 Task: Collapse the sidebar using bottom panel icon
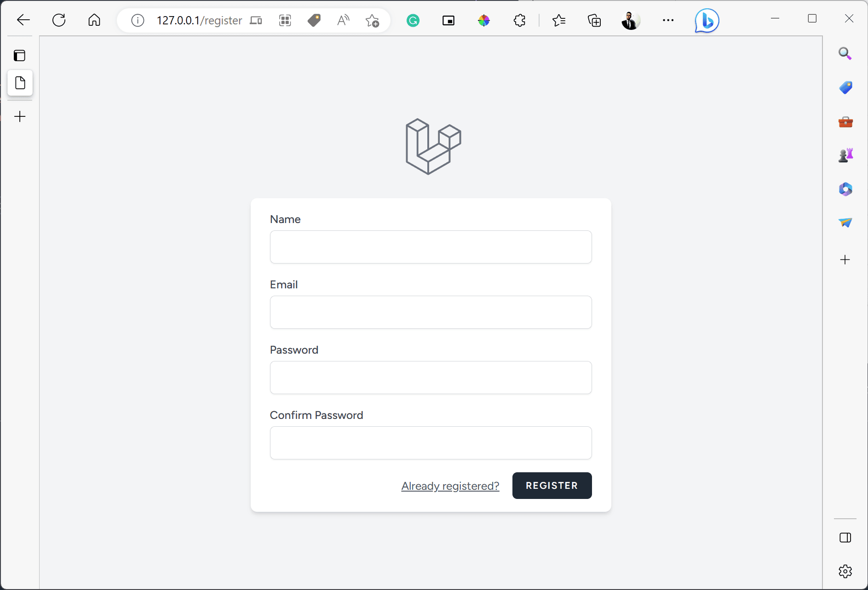[845, 537]
